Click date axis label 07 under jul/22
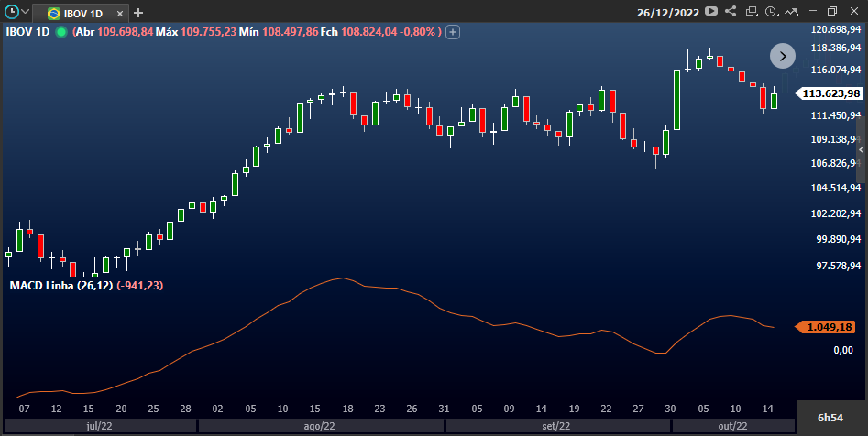 pyautogui.click(x=24, y=409)
